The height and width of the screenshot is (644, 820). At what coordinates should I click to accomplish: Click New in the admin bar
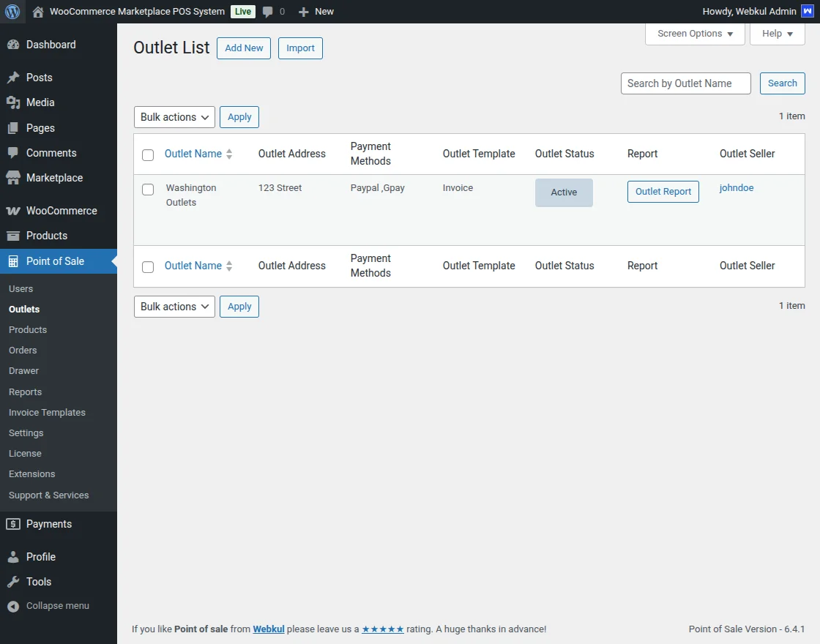[324, 12]
